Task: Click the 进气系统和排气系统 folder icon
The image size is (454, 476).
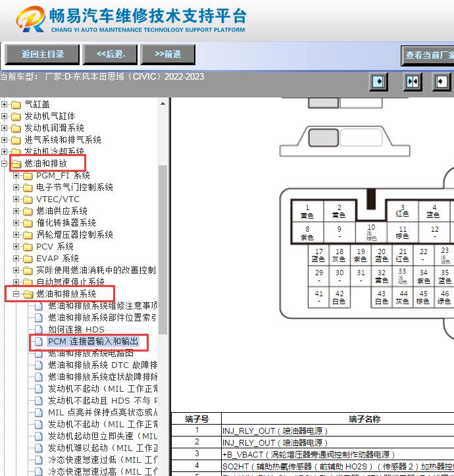Action: click(x=16, y=140)
